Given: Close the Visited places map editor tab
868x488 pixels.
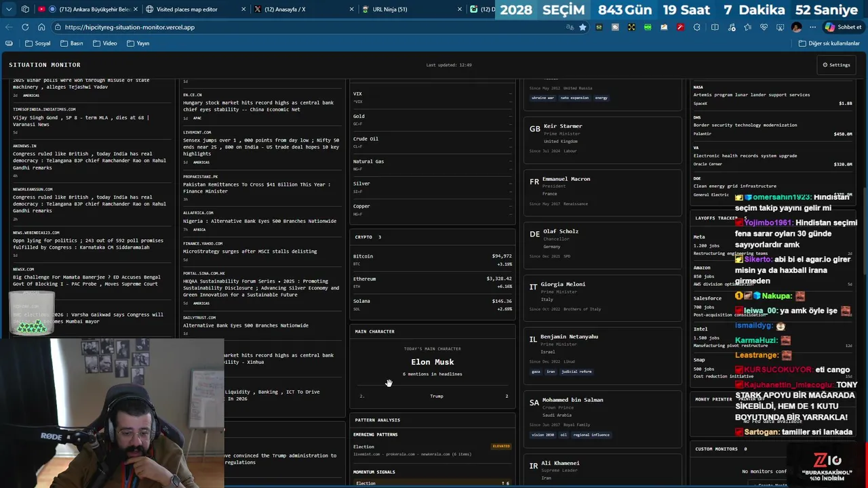Looking at the screenshot, I should click(243, 9).
